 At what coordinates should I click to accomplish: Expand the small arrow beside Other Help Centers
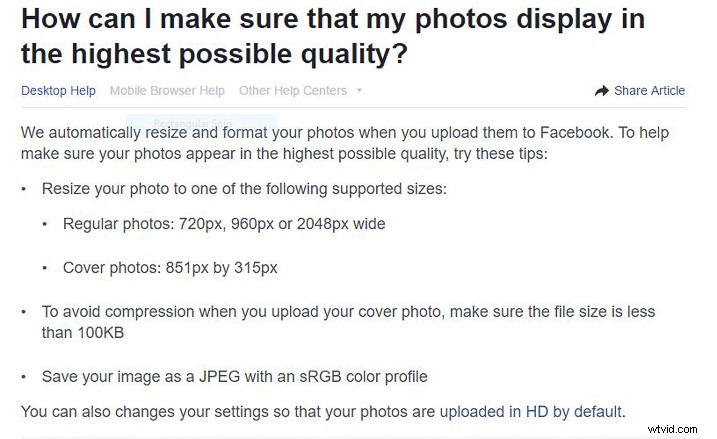[x=359, y=91]
